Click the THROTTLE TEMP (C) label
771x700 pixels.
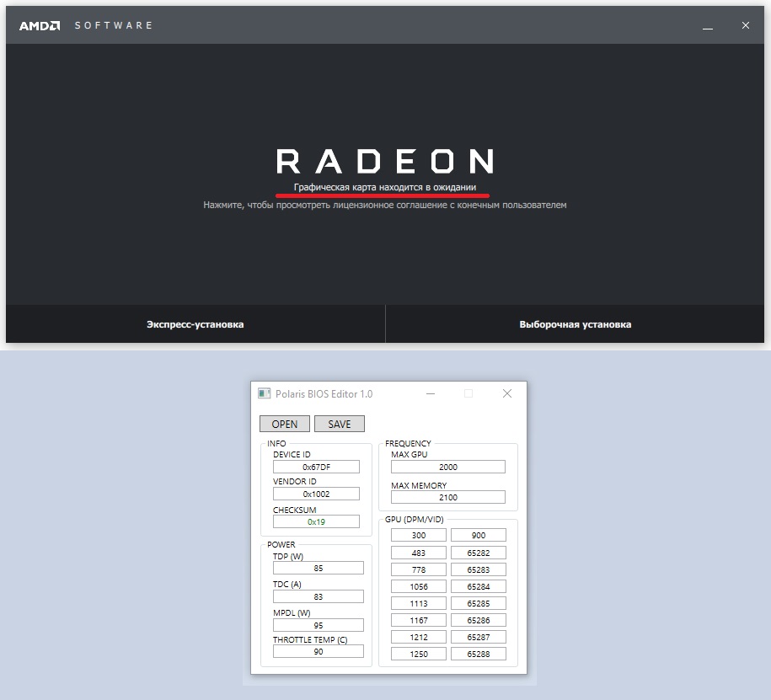pyautogui.click(x=310, y=639)
